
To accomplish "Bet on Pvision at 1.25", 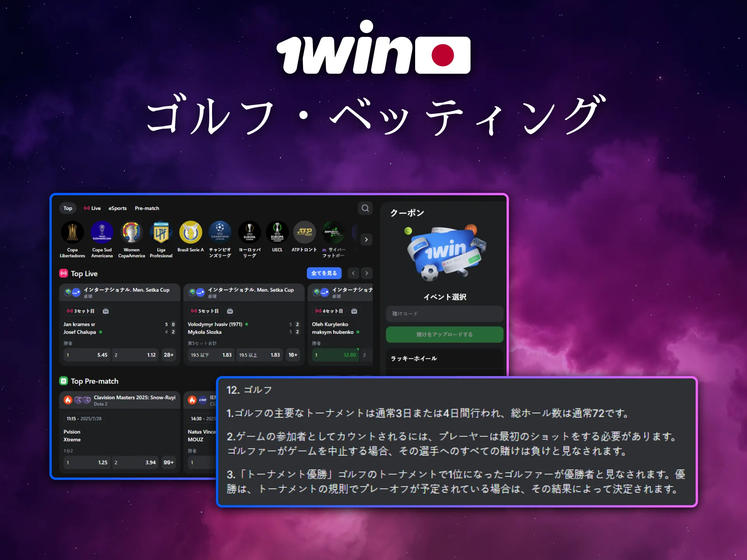I will pos(87,463).
